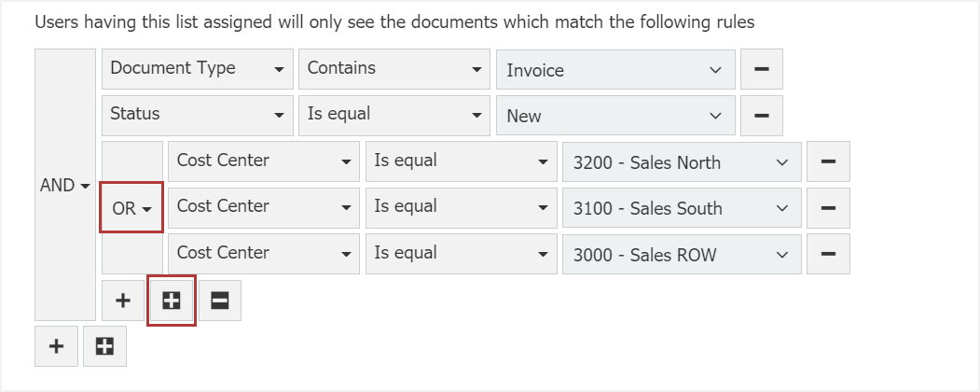The height and width of the screenshot is (392, 980).
Task: Open the Contains operator dropdown
Action: pyautogui.click(x=394, y=69)
